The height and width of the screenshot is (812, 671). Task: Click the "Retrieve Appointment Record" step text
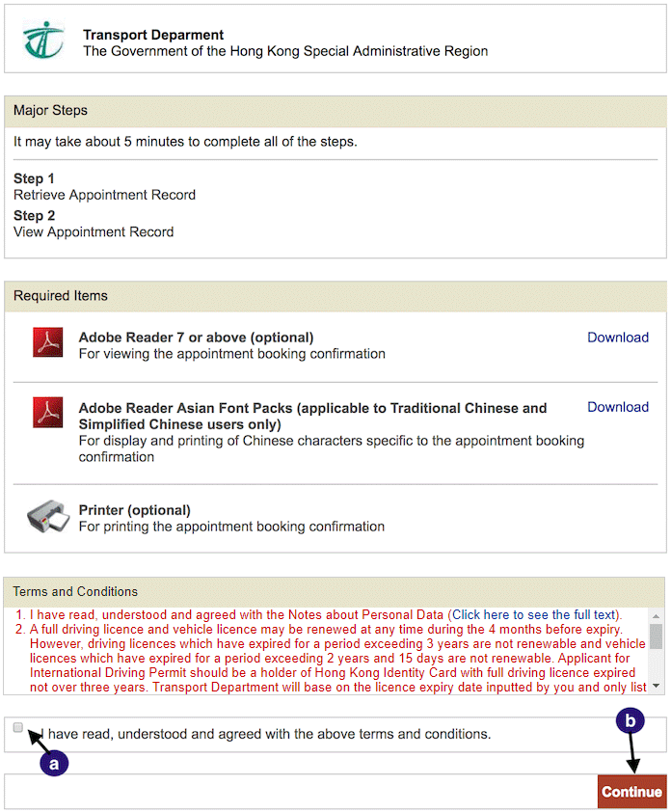coord(104,195)
